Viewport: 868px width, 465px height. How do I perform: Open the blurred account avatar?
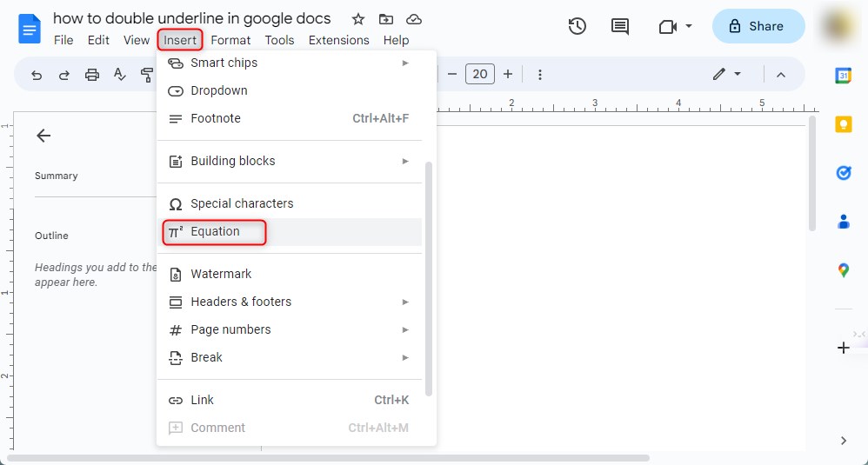point(840,26)
